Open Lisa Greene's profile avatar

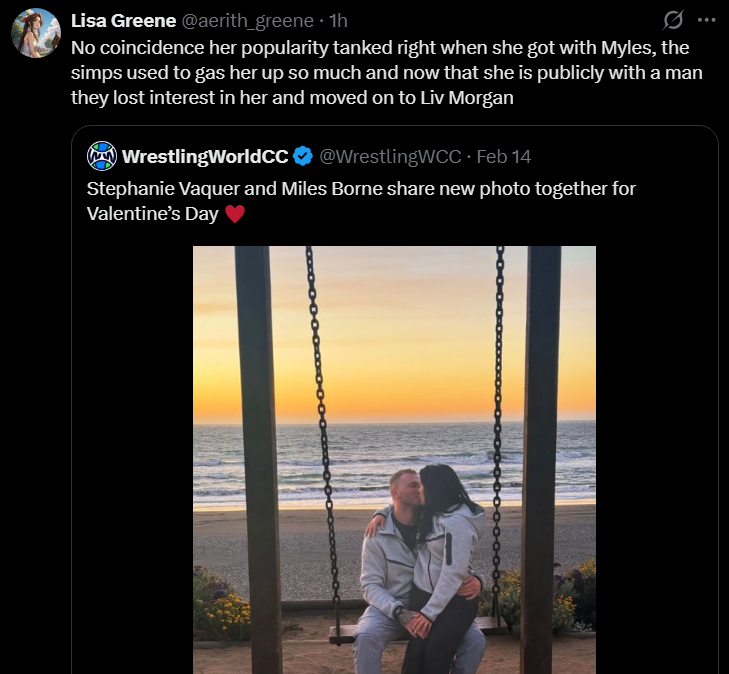point(36,32)
